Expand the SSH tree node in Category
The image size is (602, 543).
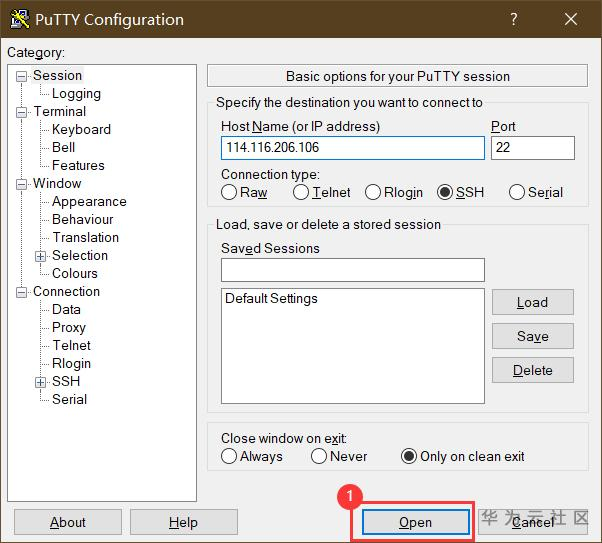(40, 382)
